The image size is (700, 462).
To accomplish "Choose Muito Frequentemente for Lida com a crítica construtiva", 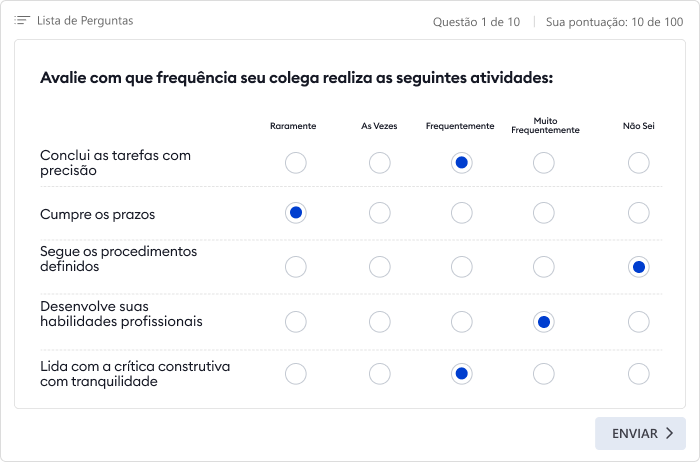I will click(x=544, y=374).
